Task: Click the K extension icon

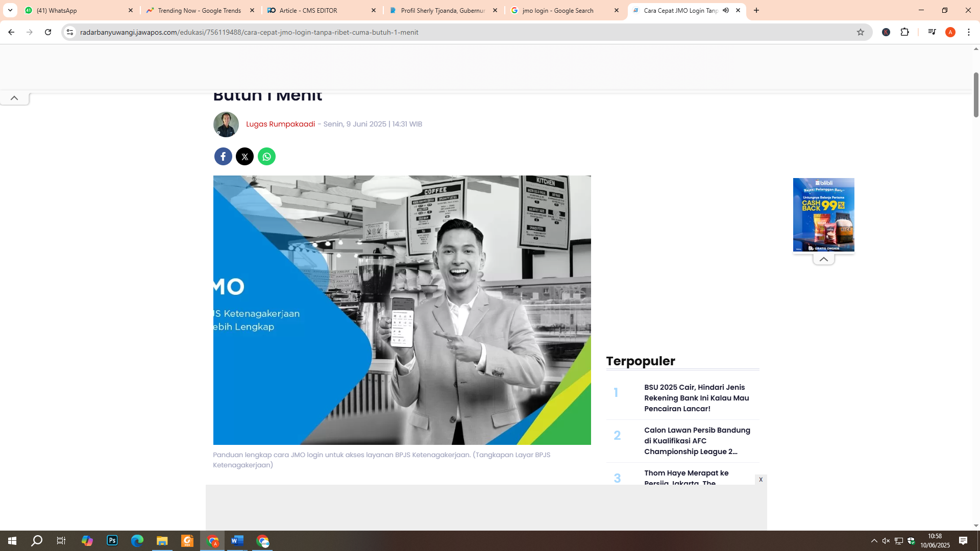Action: 886,32
